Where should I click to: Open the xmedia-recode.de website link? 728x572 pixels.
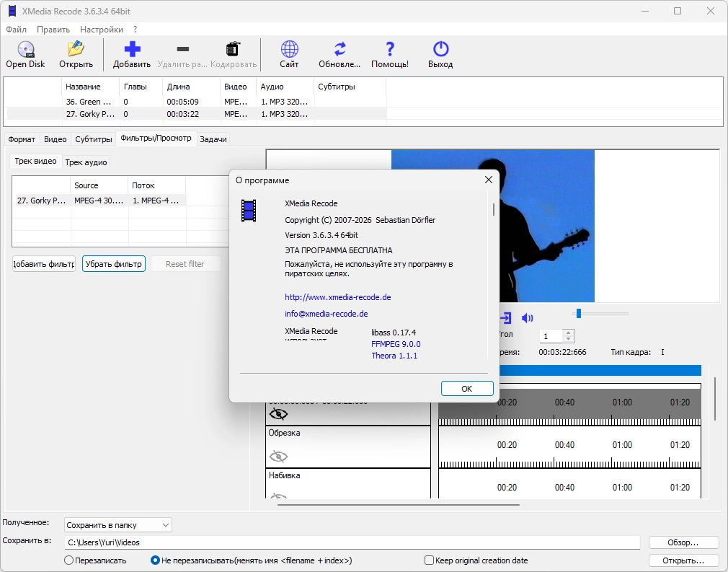[x=338, y=297]
